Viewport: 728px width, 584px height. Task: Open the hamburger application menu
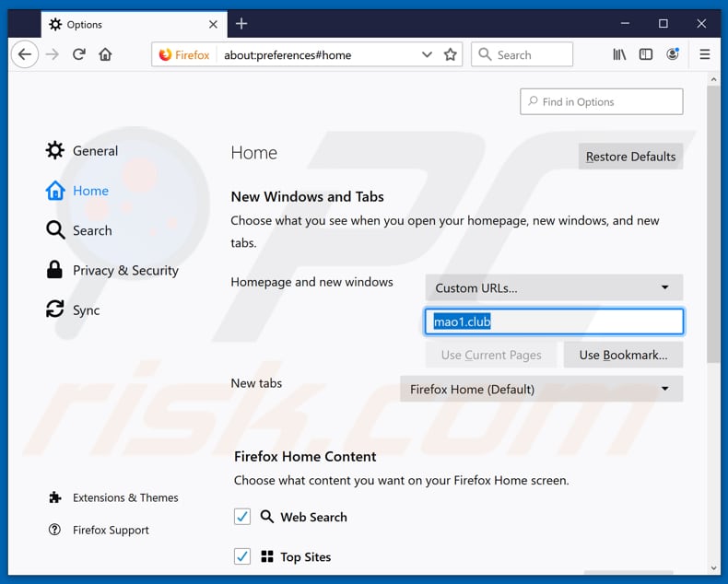click(704, 54)
